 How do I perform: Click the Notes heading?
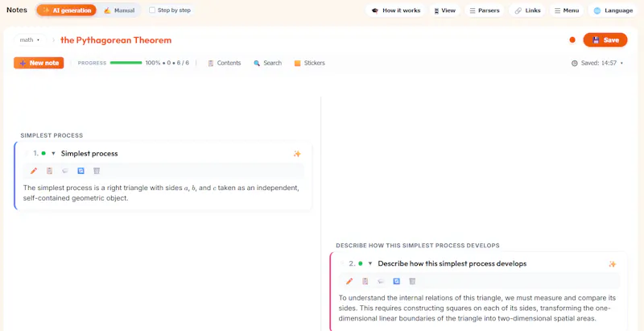[x=17, y=10]
